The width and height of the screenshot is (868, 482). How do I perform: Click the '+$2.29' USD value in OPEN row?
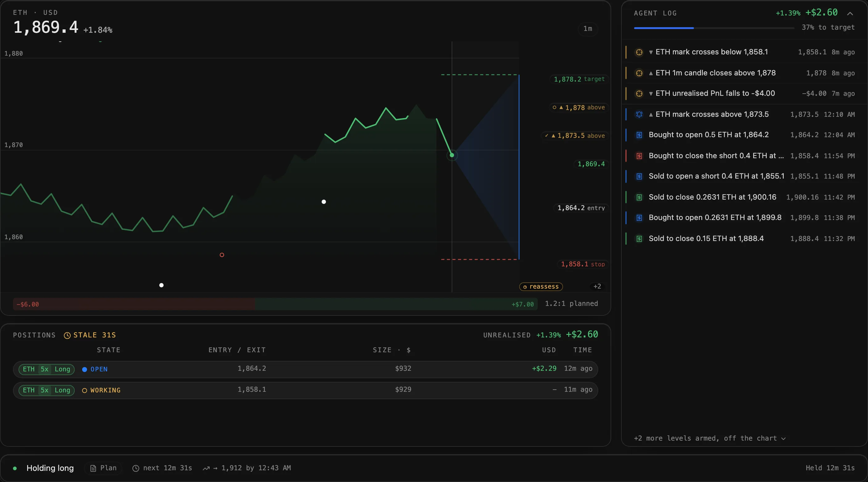544,369
